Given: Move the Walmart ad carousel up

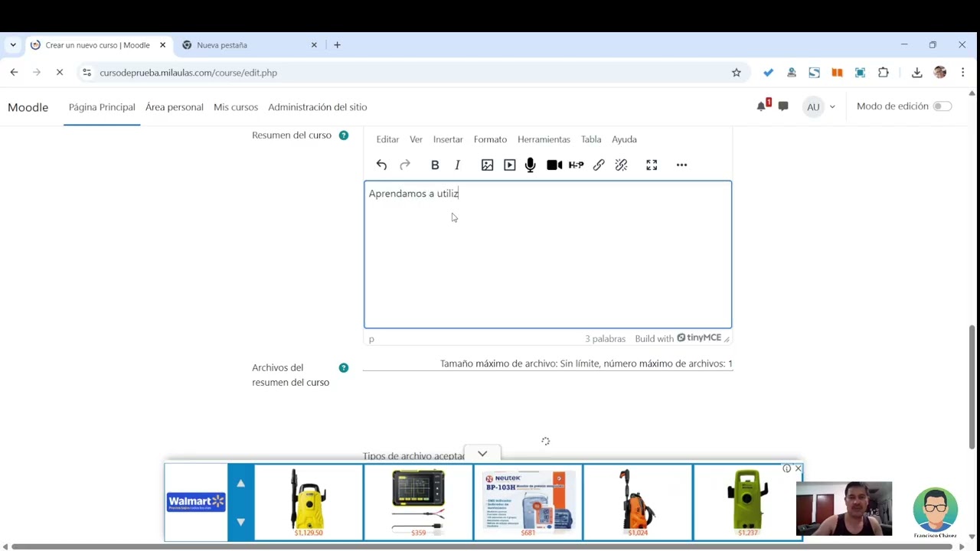Looking at the screenshot, I should coord(240,484).
